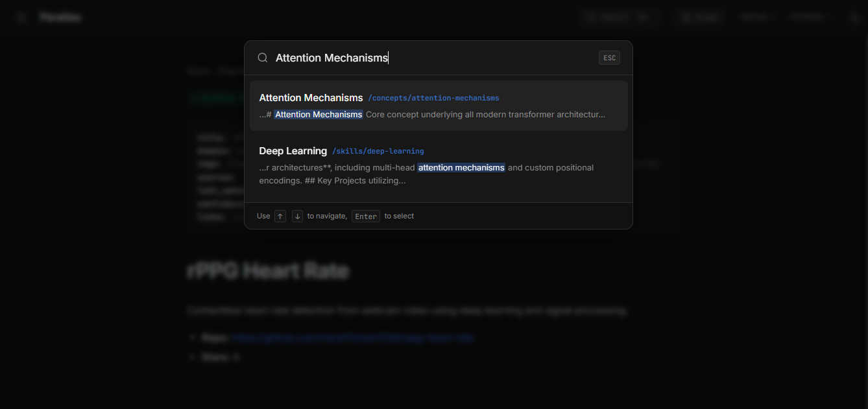Click the highlighted Attention Mechanisms snippet text

click(x=319, y=115)
